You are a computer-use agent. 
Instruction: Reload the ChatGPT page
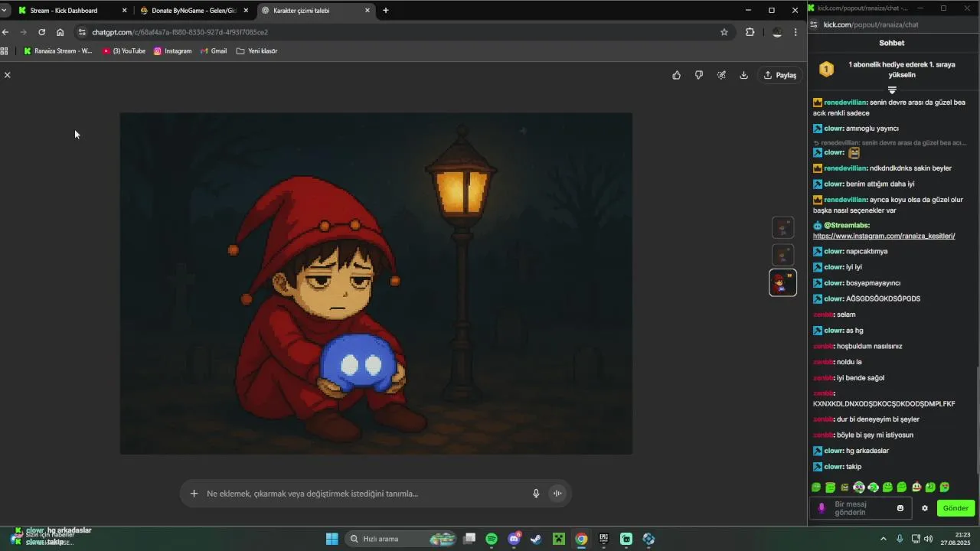[41, 32]
